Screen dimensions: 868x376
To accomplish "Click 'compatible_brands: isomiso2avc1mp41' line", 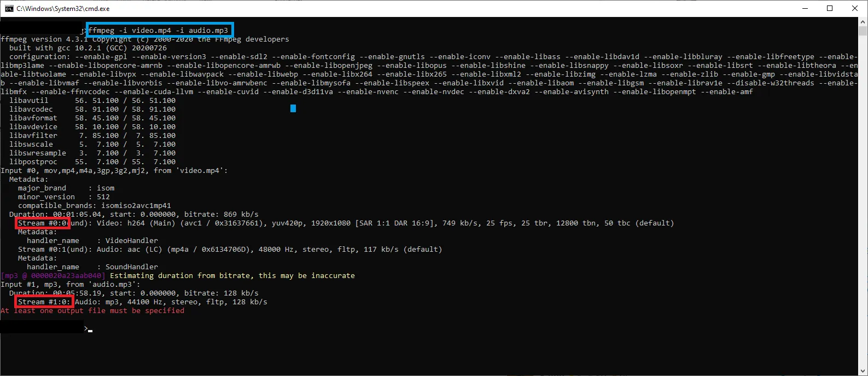I will [x=95, y=205].
